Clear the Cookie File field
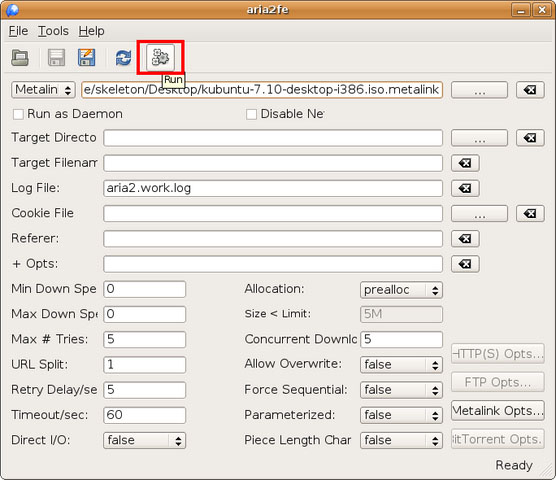The height and width of the screenshot is (480, 556). (x=530, y=213)
